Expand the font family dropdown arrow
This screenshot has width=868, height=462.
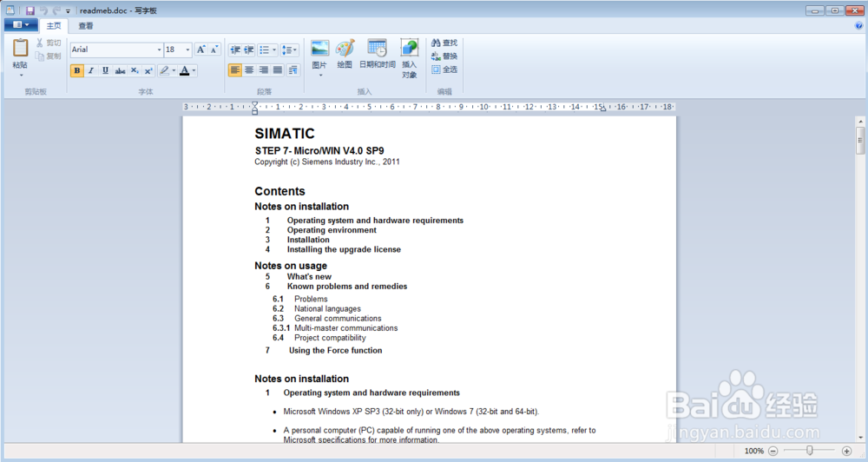point(160,49)
